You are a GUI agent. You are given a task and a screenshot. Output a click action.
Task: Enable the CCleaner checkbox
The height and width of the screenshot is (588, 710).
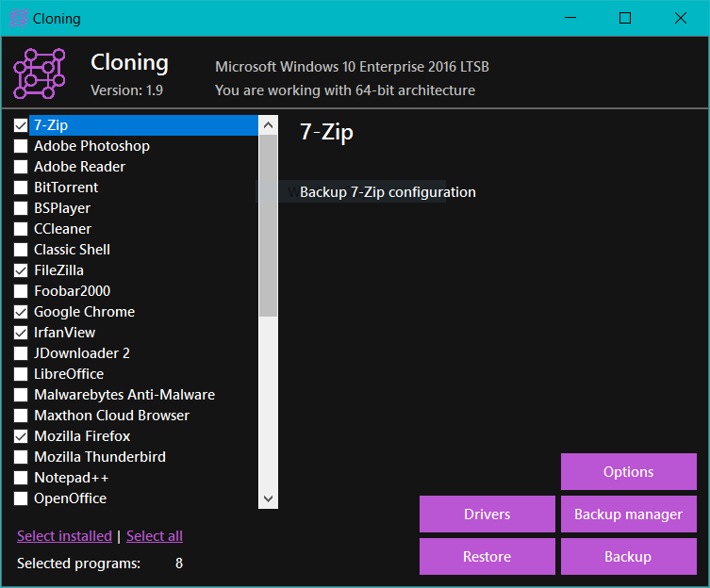tap(21, 229)
